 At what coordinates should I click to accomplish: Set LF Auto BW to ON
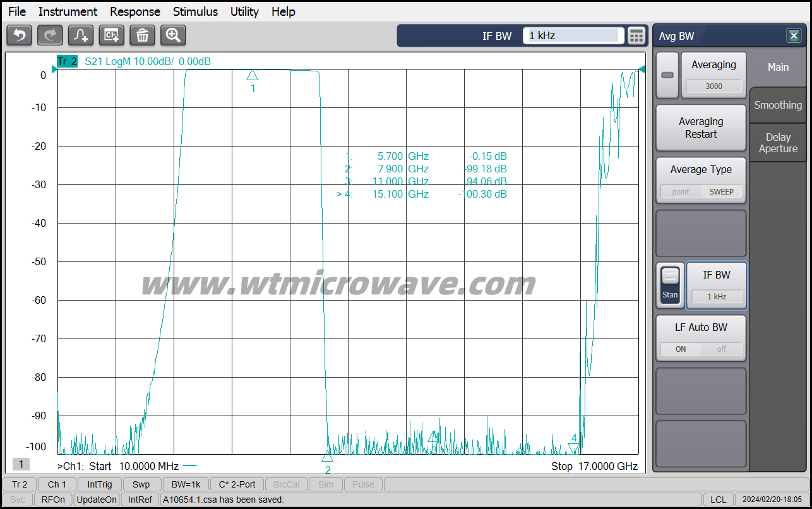pos(681,349)
